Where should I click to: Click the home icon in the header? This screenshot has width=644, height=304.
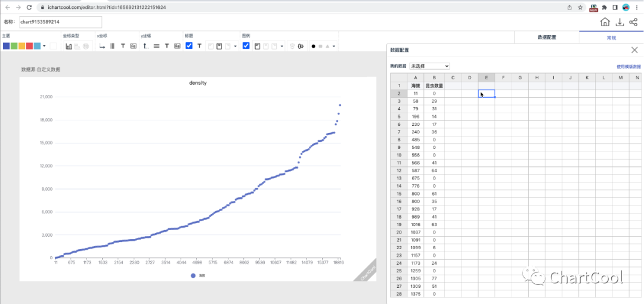tap(605, 22)
